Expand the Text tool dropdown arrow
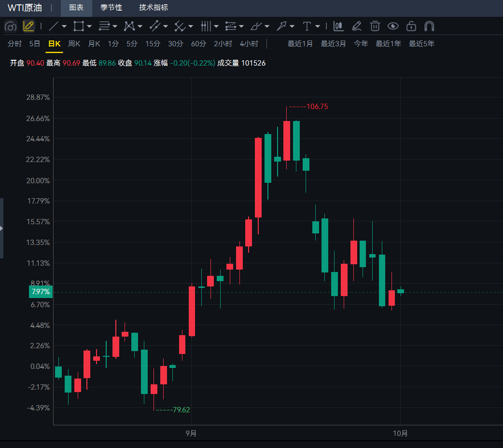 point(318,27)
